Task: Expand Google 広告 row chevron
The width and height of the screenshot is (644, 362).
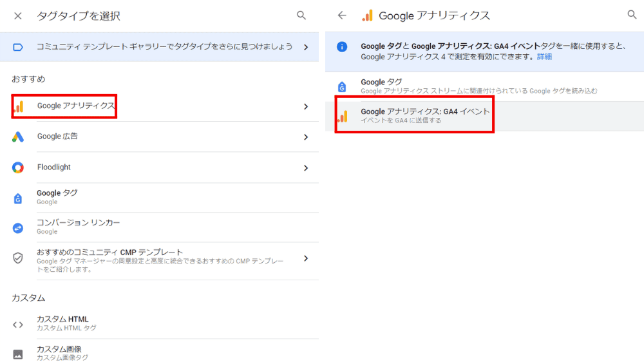Action: 306,137
